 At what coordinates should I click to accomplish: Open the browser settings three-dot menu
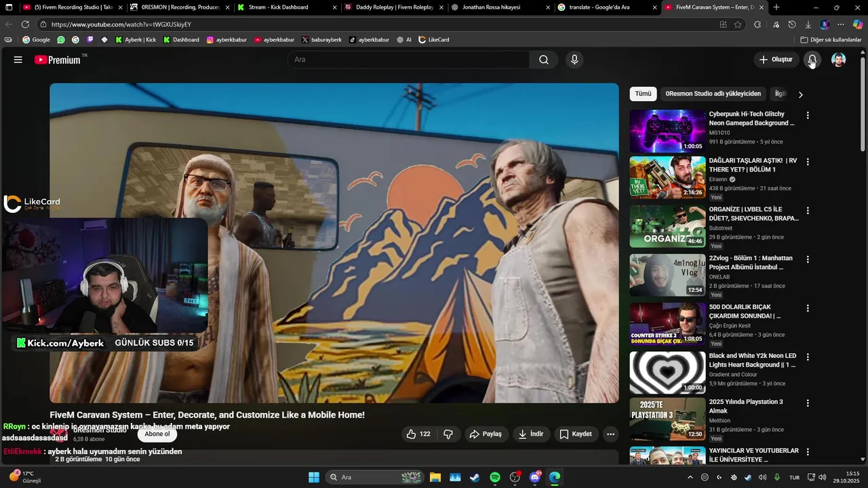pyautogui.click(x=841, y=24)
